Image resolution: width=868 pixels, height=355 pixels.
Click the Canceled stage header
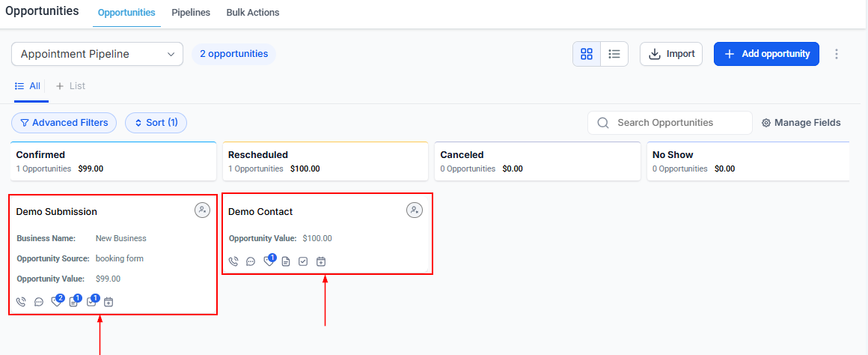537,161
